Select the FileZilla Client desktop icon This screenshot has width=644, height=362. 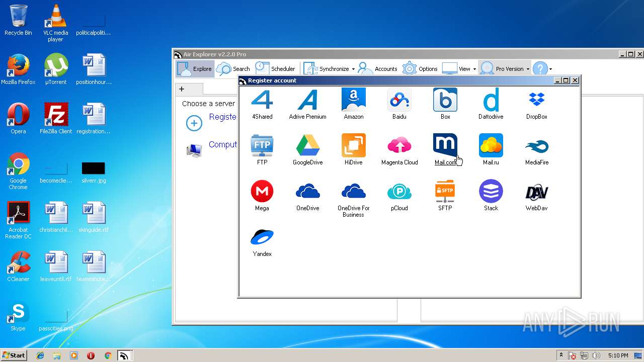(x=56, y=119)
